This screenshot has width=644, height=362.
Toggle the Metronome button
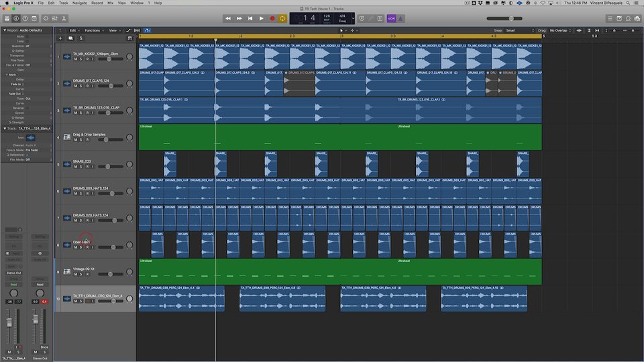(x=400, y=19)
